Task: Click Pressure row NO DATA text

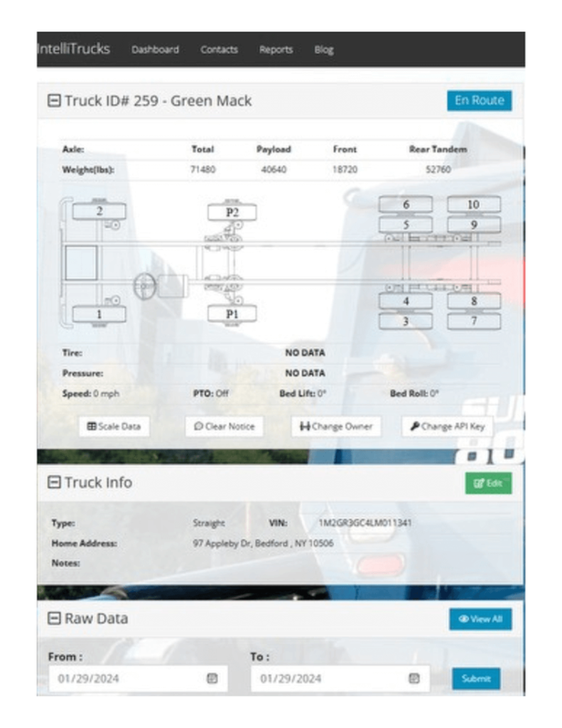Action: (x=305, y=373)
